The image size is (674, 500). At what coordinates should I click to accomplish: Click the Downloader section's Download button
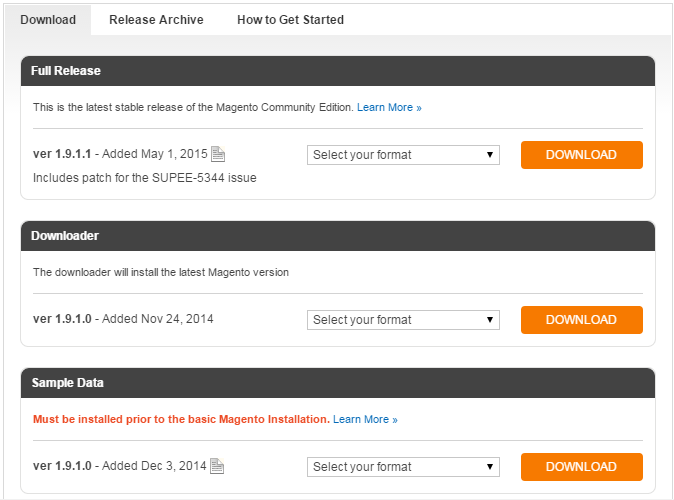pos(581,320)
